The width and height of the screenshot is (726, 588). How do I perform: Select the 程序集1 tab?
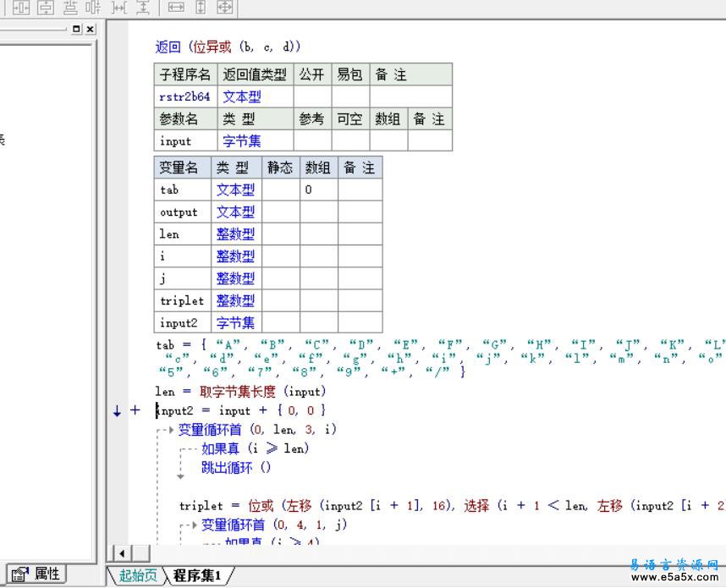tap(198, 575)
